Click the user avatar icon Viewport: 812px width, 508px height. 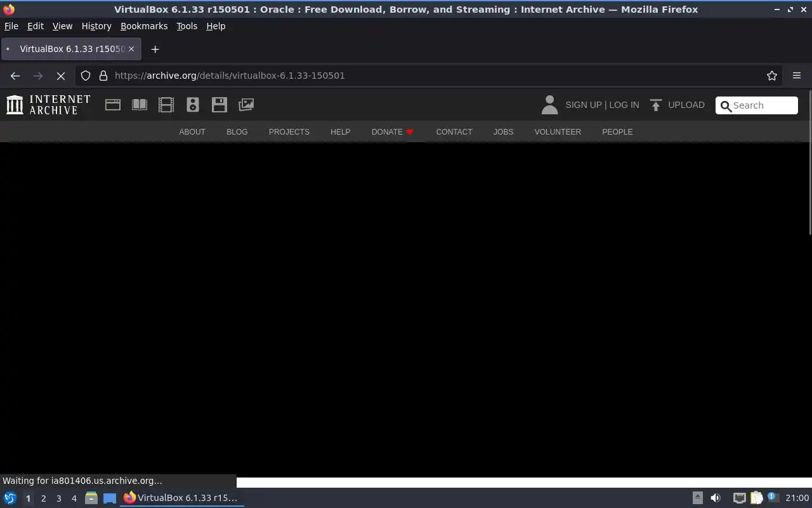[x=549, y=105]
